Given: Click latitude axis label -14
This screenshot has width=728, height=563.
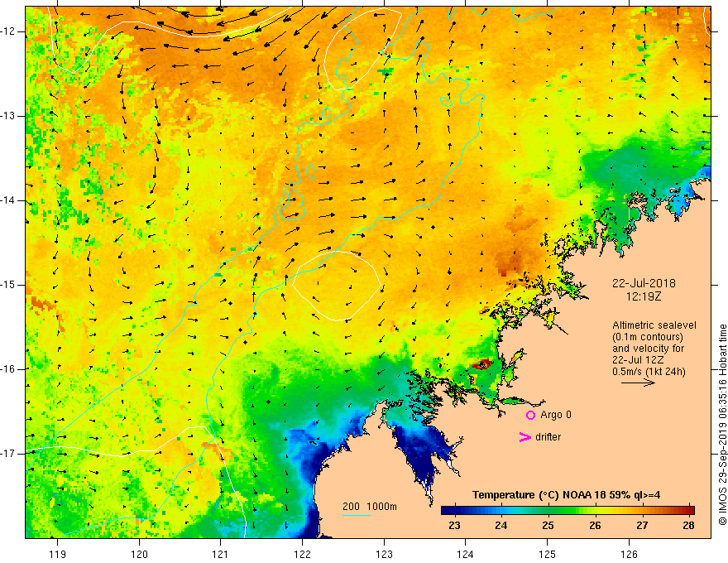Looking at the screenshot, I should tap(9, 200).
